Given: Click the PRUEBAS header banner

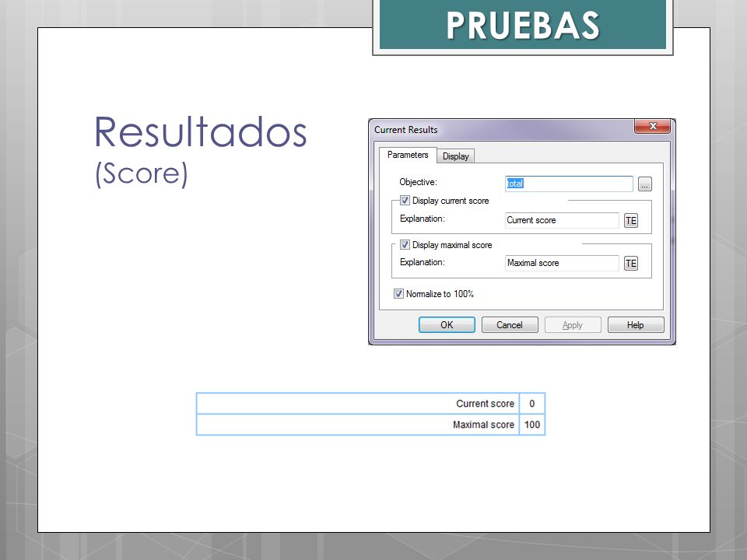Looking at the screenshot, I should click(x=523, y=25).
